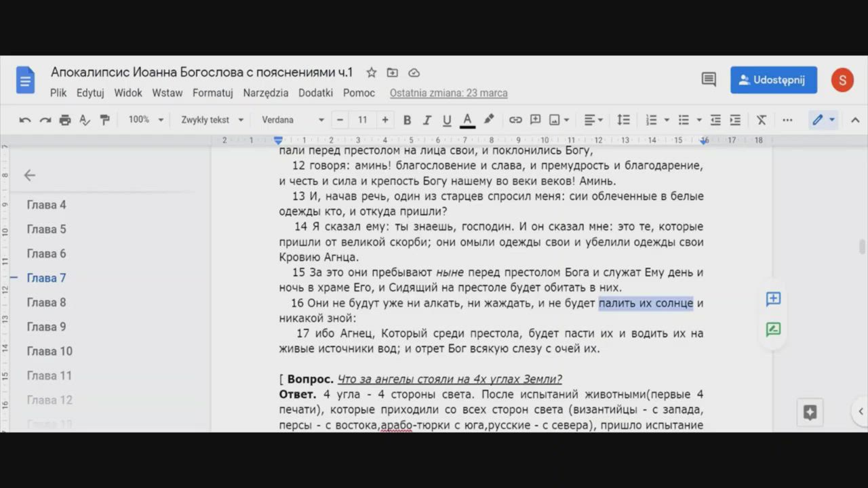
Task: Pick the text color swatch
Action: 467,120
